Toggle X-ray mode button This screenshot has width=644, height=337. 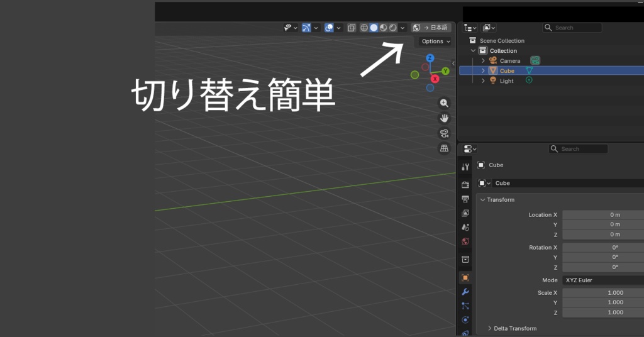click(x=351, y=28)
